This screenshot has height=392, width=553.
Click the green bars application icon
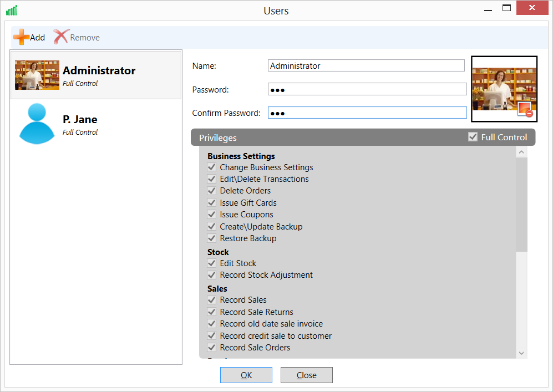pos(11,9)
